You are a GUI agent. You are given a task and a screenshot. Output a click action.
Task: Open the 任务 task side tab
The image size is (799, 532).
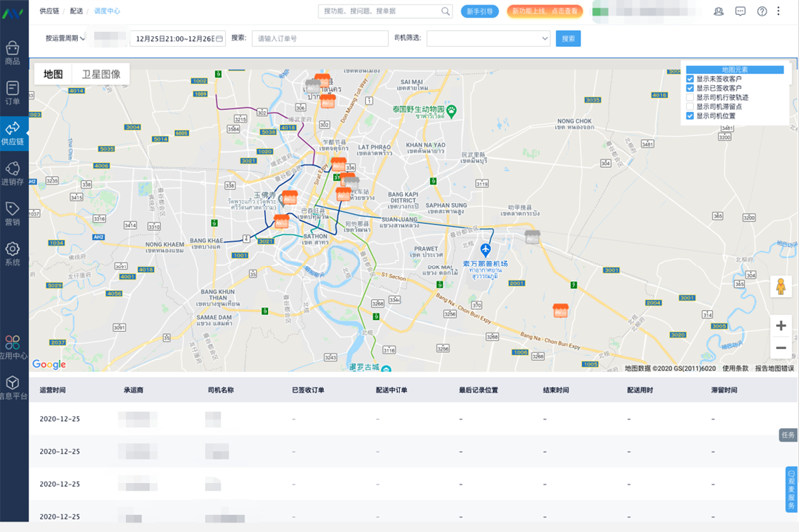pyautogui.click(x=788, y=435)
